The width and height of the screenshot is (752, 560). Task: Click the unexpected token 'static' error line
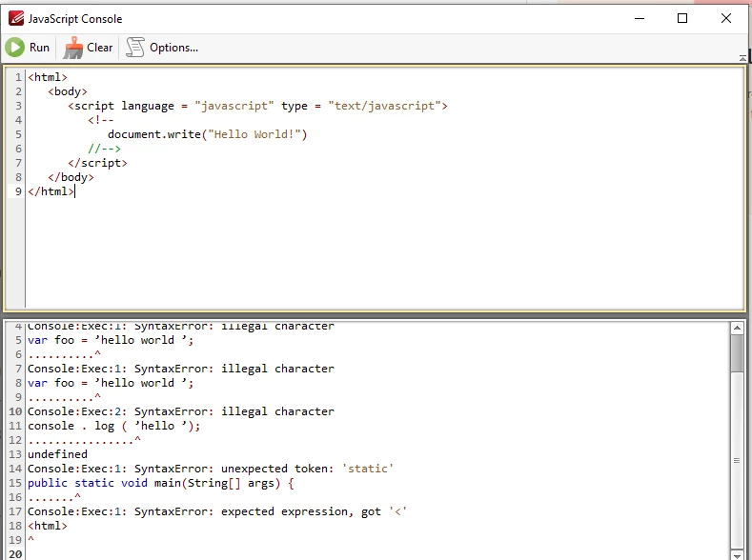tap(211, 469)
